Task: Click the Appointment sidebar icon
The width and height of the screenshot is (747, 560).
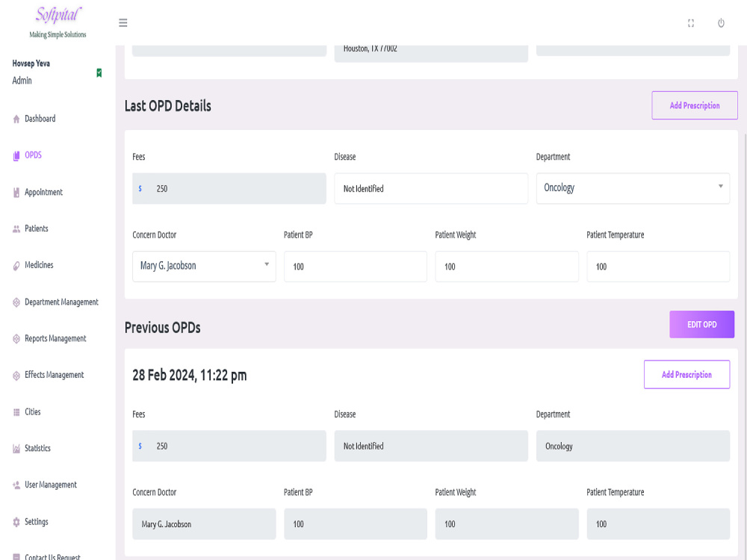Action: pyautogui.click(x=16, y=193)
